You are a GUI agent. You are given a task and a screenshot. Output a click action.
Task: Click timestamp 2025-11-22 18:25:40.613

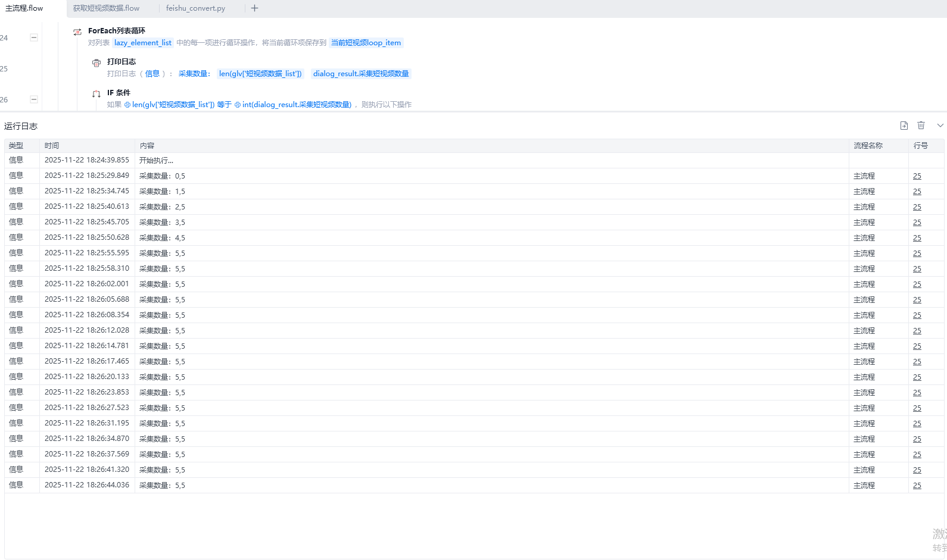pos(87,207)
